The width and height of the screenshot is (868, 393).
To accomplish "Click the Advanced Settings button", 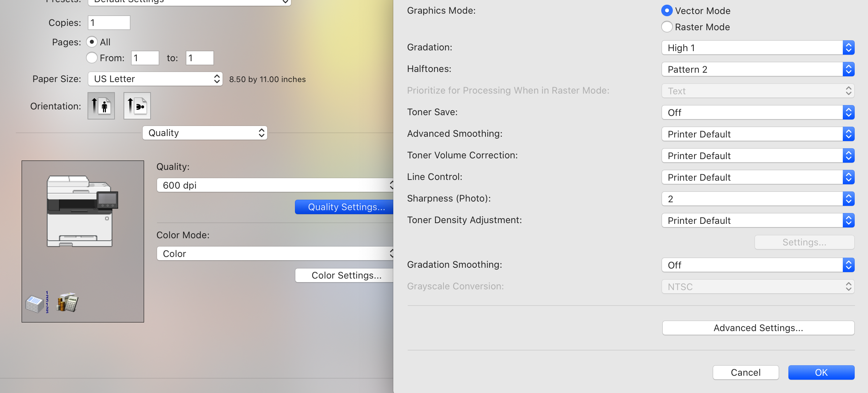I will tap(758, 328).
